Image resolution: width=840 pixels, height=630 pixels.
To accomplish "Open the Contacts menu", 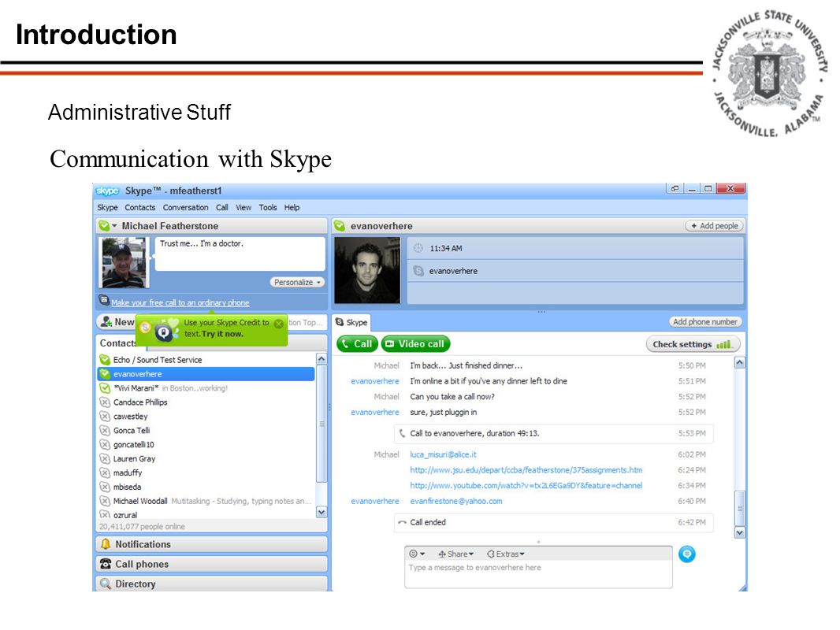I will coord(139,208).
